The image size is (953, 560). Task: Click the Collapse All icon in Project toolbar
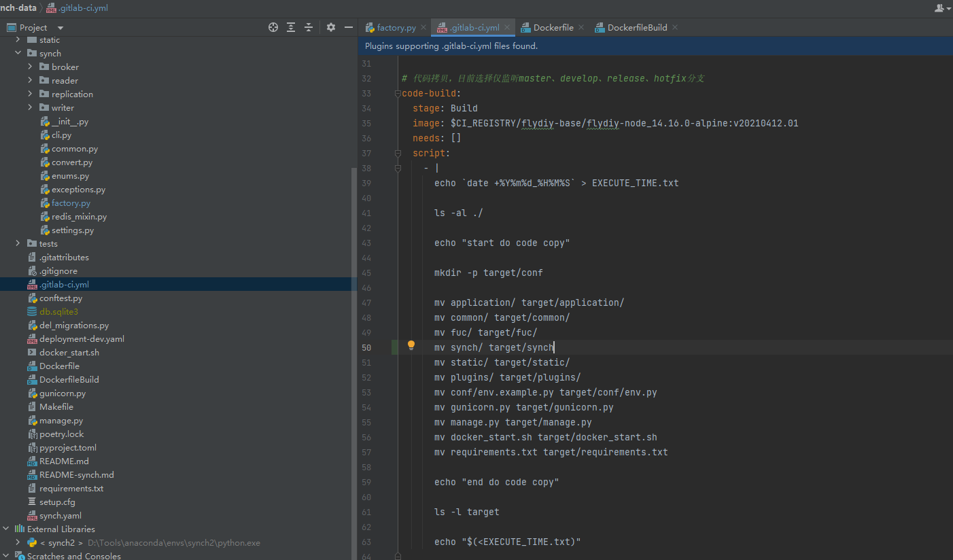[308, 27]
